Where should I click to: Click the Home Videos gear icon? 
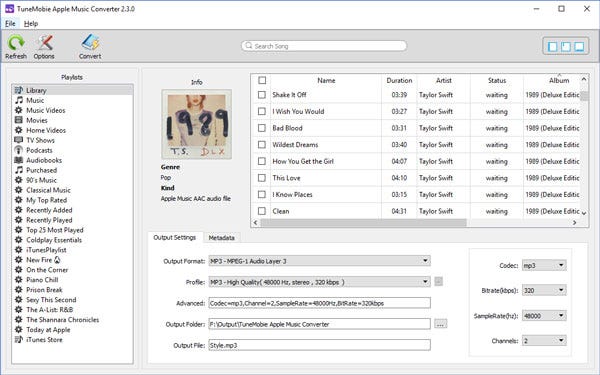18,130
